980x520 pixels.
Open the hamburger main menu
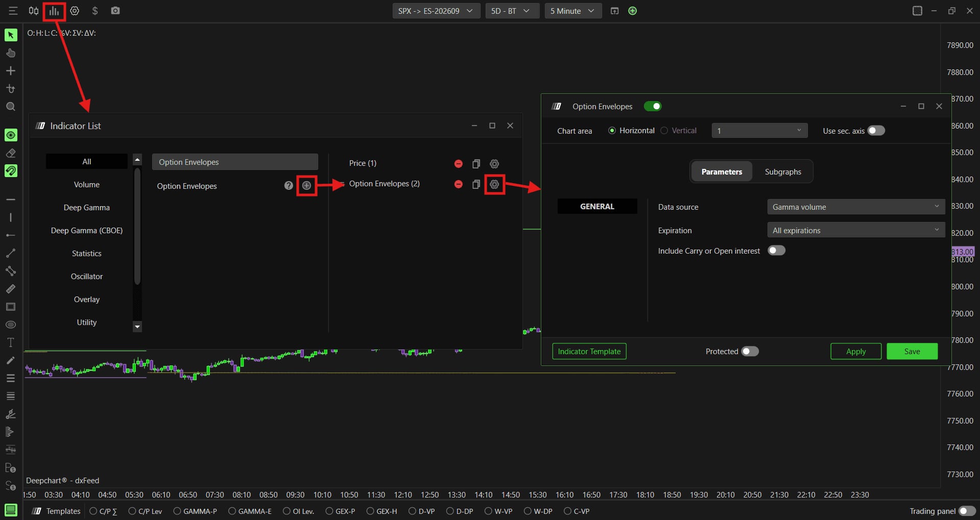click(13, 11)
